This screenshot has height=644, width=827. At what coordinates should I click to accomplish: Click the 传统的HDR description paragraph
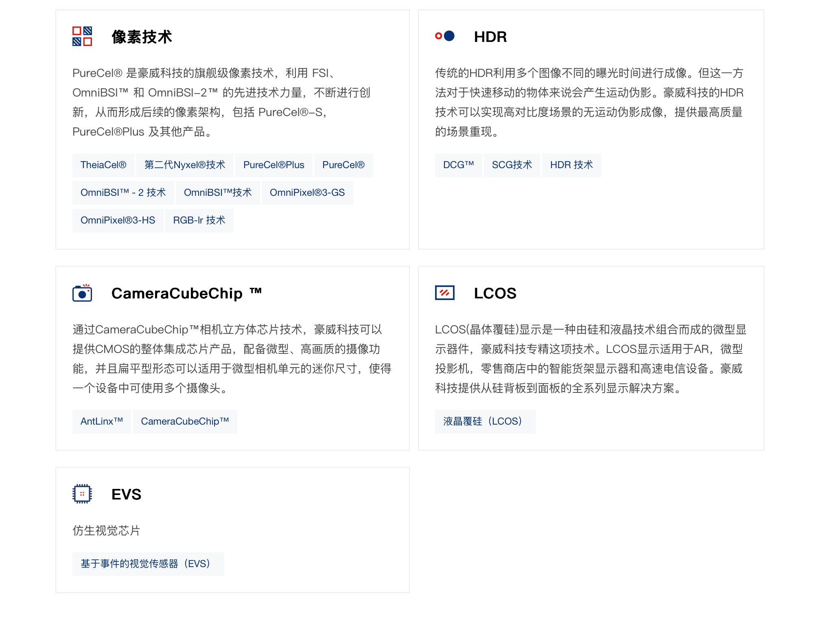coord(589,102)
